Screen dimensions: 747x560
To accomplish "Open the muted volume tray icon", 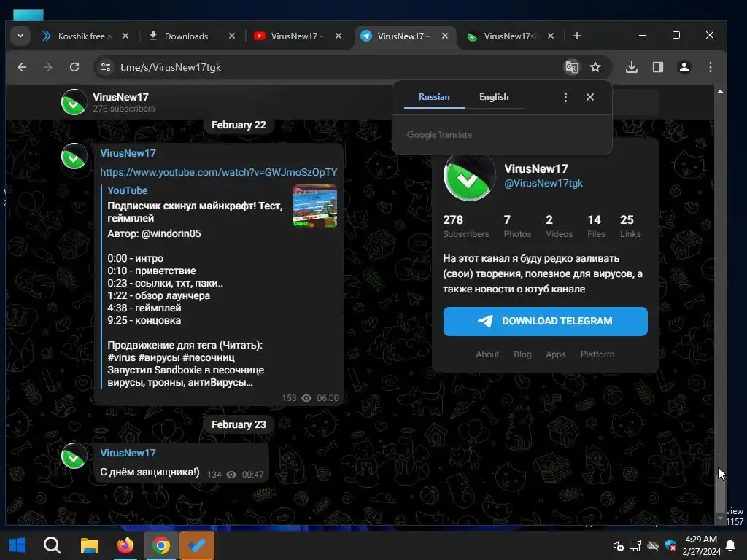I will point(619,545).
